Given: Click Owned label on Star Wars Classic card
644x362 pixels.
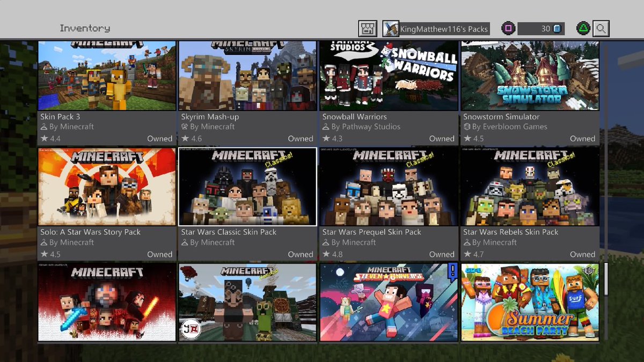Looking at the screenshot, I should pos(301,254).
